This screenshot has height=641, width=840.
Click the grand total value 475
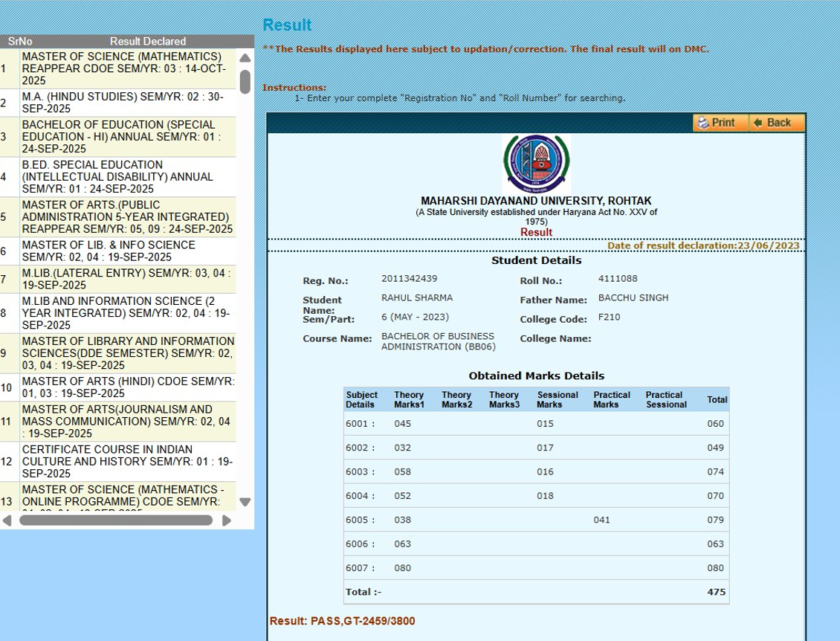pyautogui.click(x=717, y=592)
